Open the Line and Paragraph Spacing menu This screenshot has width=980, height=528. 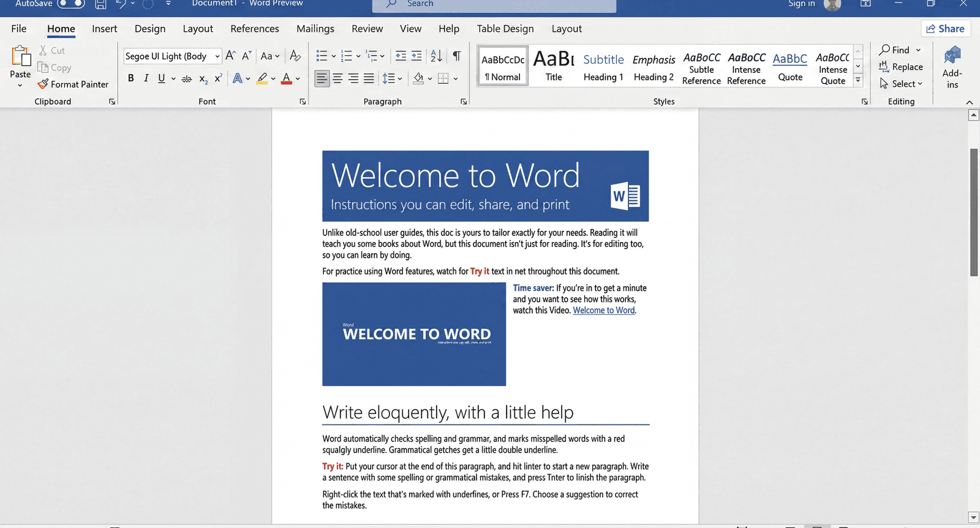[x=392, y=78]
